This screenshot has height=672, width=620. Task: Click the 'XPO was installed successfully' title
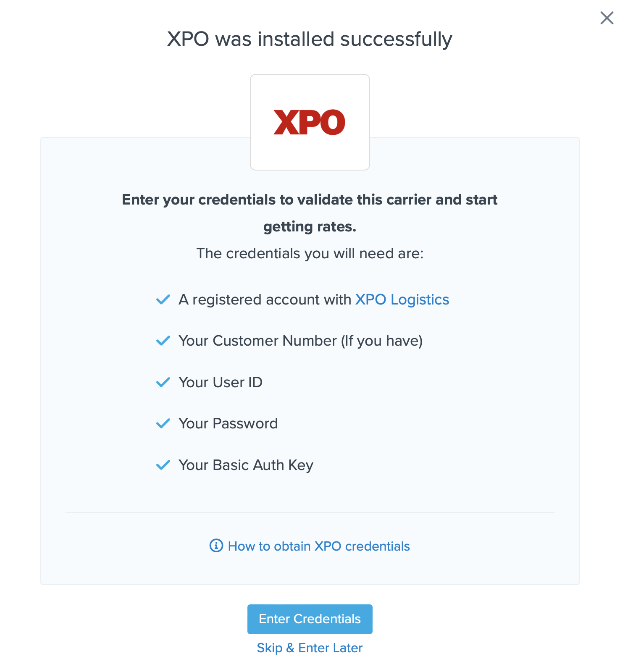(x=310, y=39)
